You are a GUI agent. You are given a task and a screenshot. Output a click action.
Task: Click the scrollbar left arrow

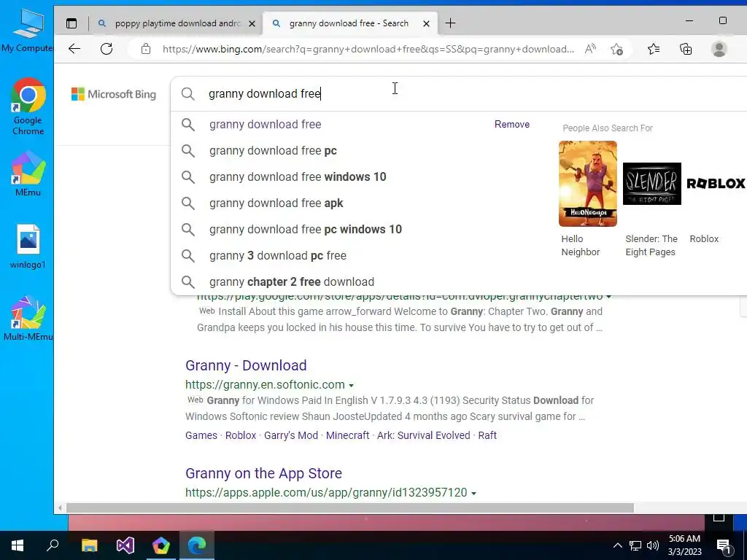60,508
